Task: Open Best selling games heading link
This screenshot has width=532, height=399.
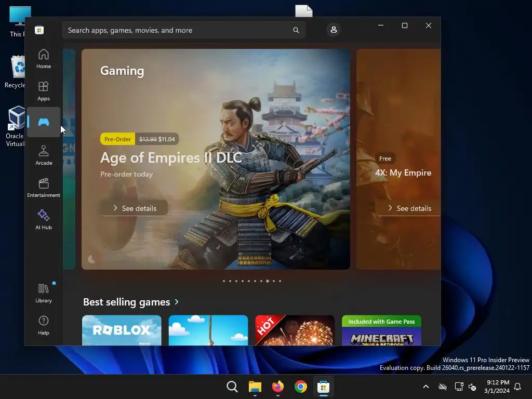Action: [x=127, y=302]
